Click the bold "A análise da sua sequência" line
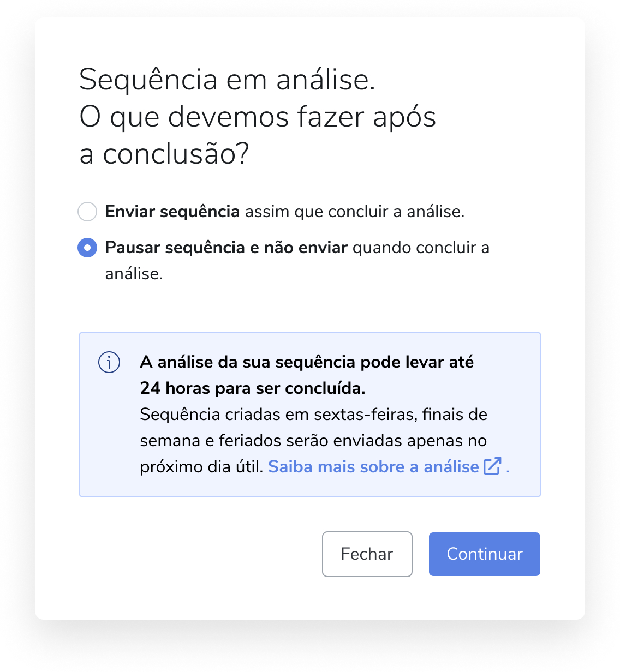The width and height of the screenshot is (620, 672). point(307,362)
